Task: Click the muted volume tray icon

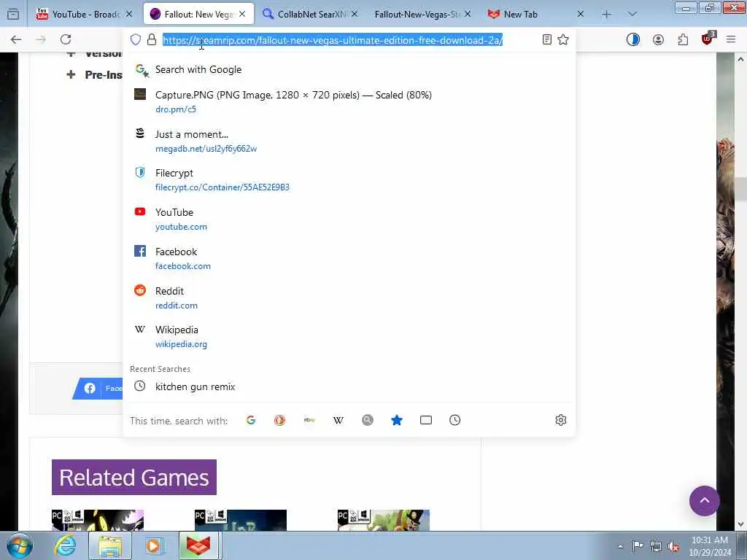Action: point(673,546)
